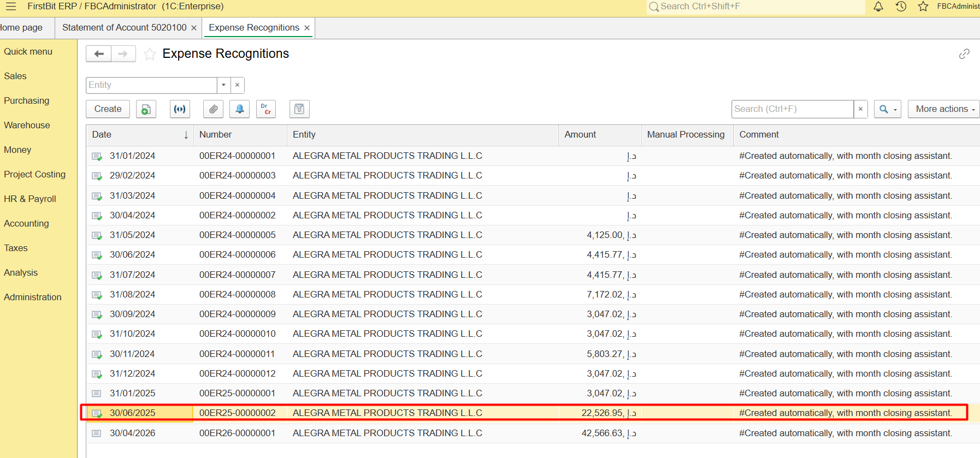The image size is (980, 458).
Task: Close the Expense Recognitions tab
Action: [307, 28]
